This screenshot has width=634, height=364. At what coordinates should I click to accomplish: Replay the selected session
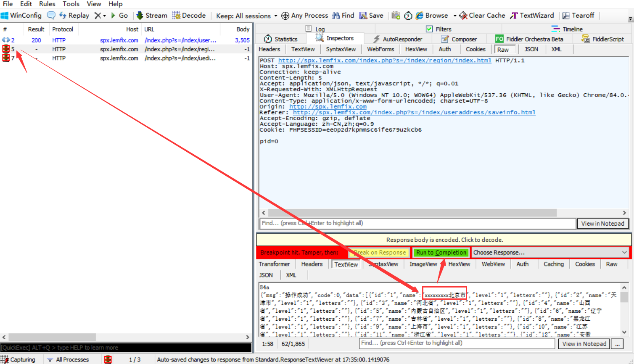[74, 16]
